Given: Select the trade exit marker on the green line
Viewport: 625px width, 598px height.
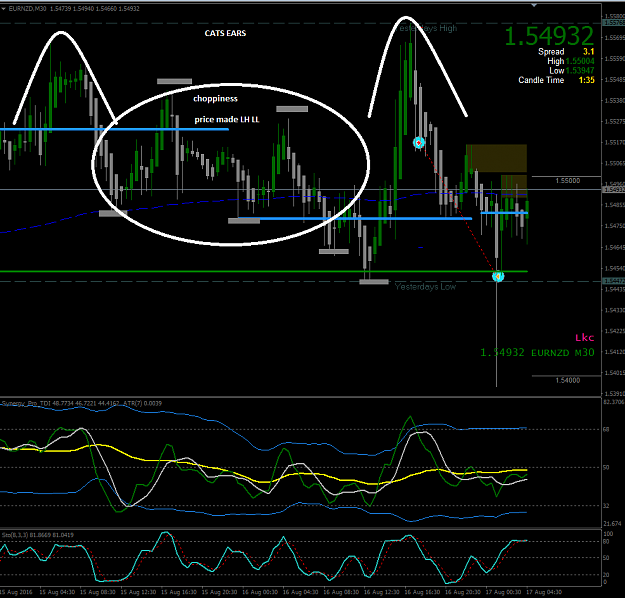Looking at the screenshot, I should click(498, 276).
